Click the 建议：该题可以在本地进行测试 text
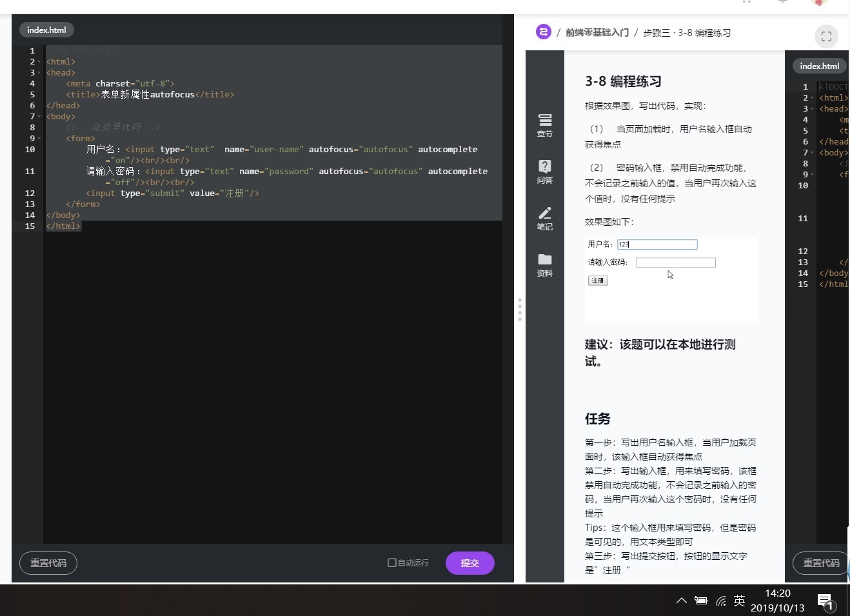 tap(660, 353)
